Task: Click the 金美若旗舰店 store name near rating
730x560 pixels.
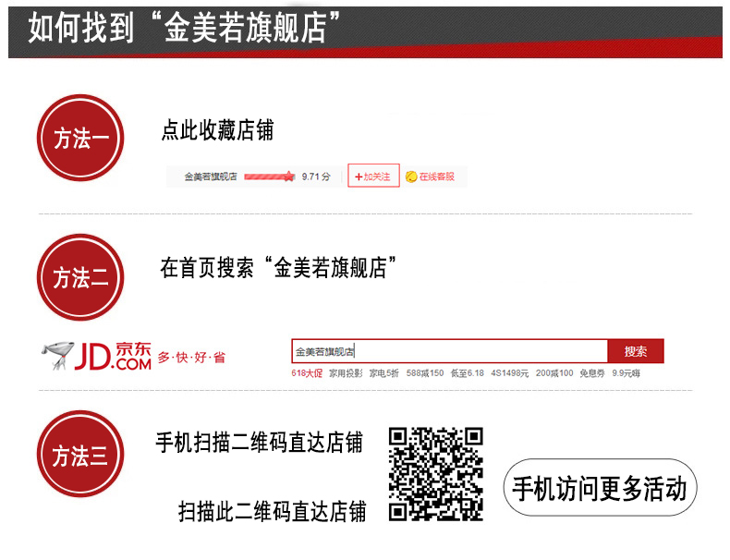Action: (x=211, y=177)
